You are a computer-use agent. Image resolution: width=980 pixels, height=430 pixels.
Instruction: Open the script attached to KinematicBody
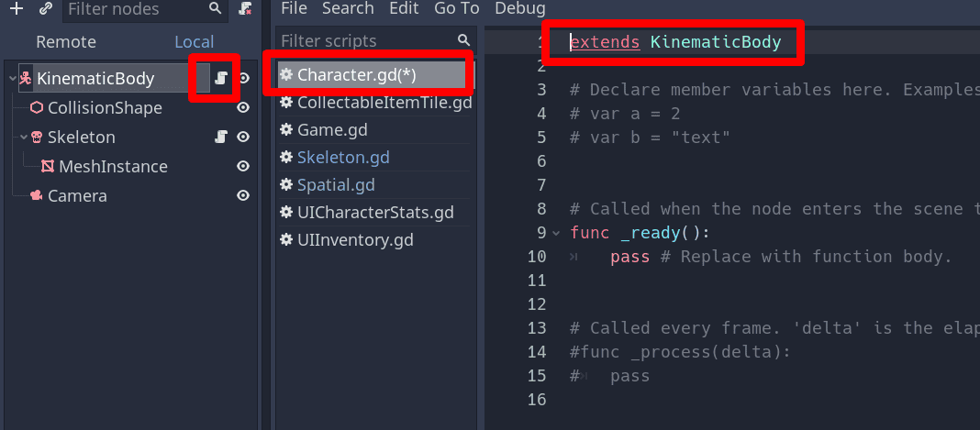pos(220,79)
